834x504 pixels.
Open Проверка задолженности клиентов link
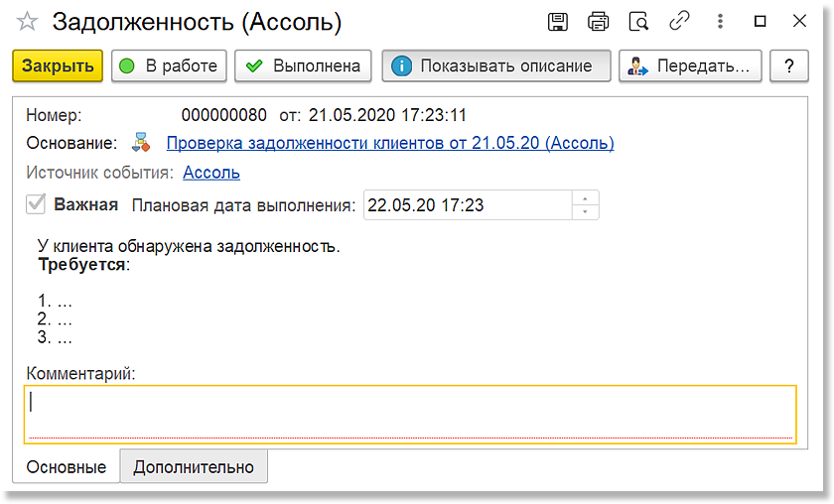(390, 143)
